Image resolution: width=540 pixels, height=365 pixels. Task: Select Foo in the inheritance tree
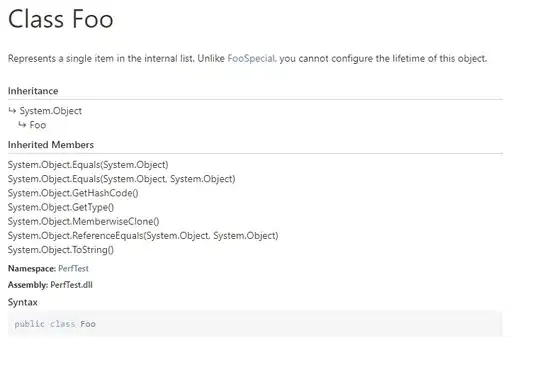[x=38, y=125]
